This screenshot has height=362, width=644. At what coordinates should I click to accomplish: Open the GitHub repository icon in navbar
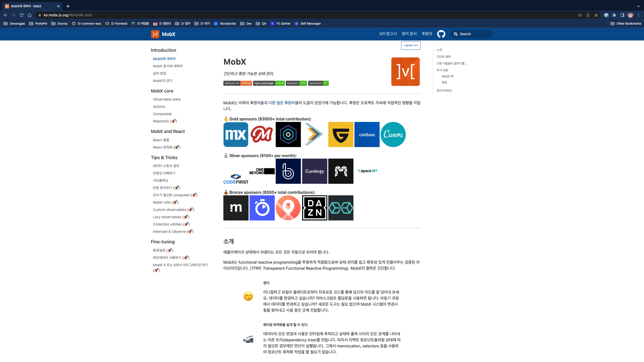click(441, 34)
